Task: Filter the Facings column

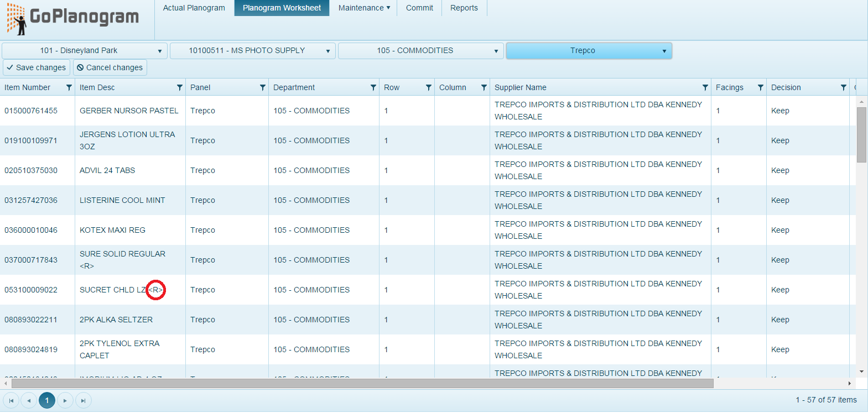Action: [x=760, y=87]
